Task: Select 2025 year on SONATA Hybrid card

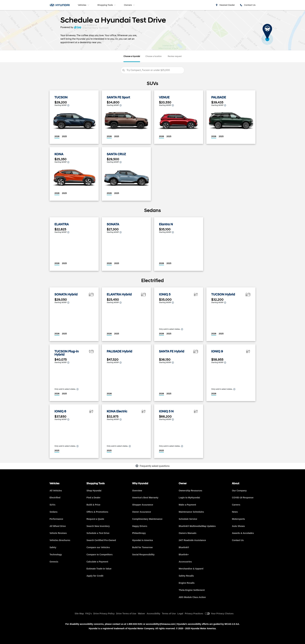Action: pyautogui.click(x=64, y=334)
